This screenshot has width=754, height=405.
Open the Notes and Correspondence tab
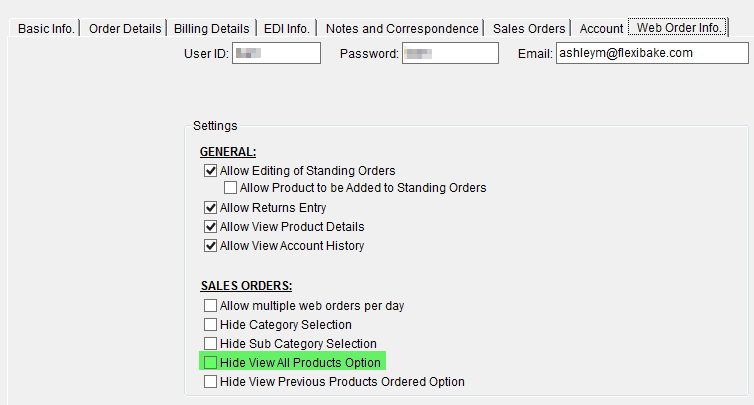(402, 28)
